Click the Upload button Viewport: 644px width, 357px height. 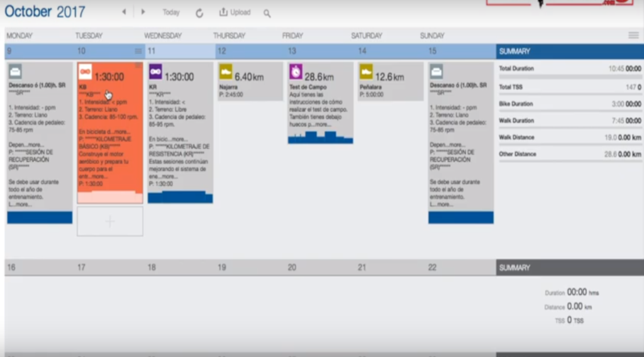tap(235, 13)
